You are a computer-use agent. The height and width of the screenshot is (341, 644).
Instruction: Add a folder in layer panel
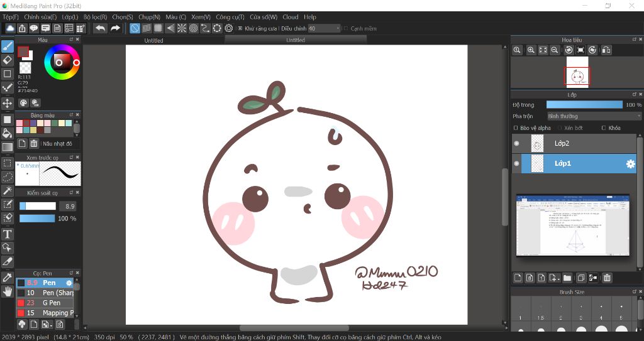[567, 278]
